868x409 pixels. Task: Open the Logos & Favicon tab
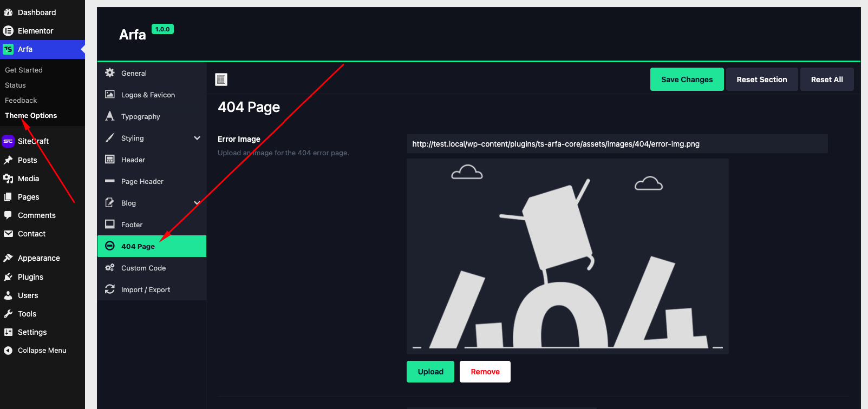click(x=152, y=95)
